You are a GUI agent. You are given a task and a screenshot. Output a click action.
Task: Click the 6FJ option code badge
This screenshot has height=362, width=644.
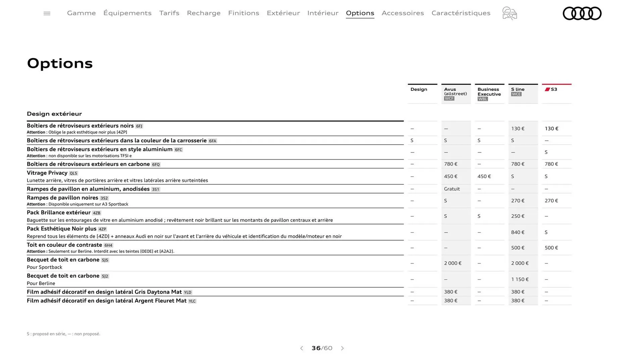139,126
